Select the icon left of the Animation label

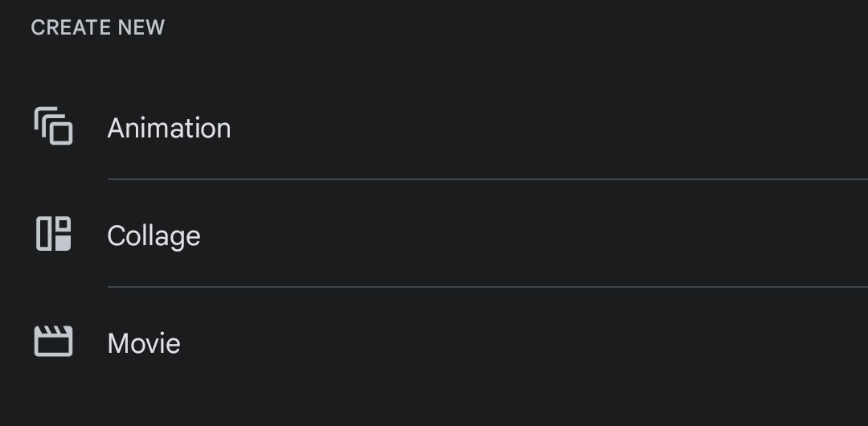tap(54, 127)
